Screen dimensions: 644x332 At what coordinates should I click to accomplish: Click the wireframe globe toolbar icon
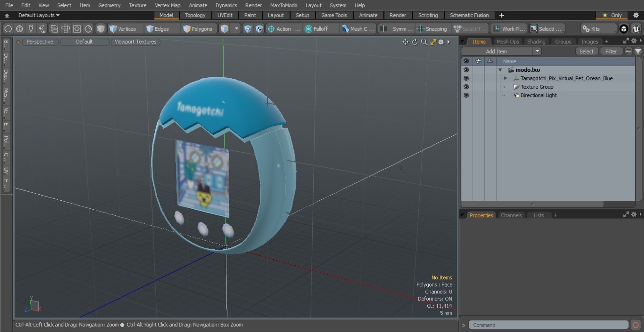point(19,29)
